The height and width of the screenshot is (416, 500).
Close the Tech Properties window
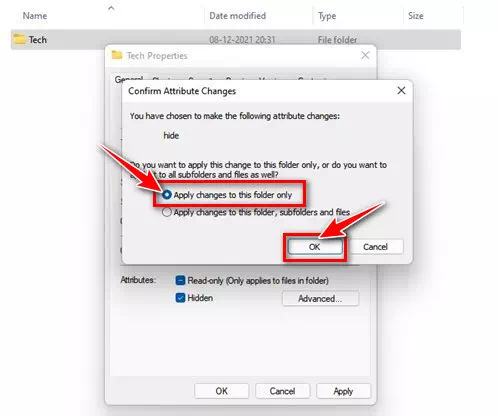click(x=365, y=55)
